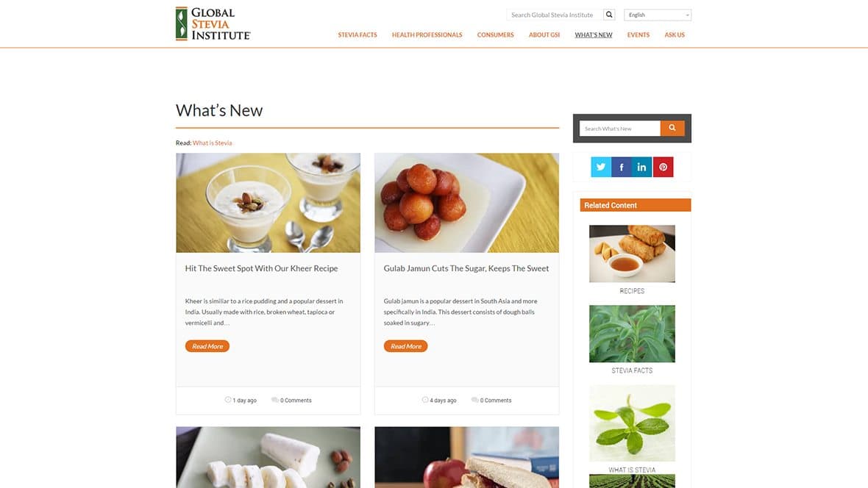868x488 pixels.
Task: Click the Global Stevia Institute logo
Action: 213,24
